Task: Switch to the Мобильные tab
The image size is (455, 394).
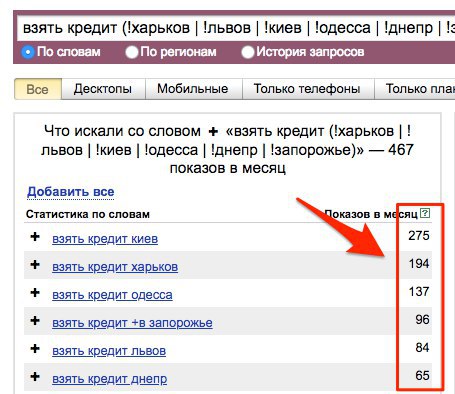Action: pos(193,89)
